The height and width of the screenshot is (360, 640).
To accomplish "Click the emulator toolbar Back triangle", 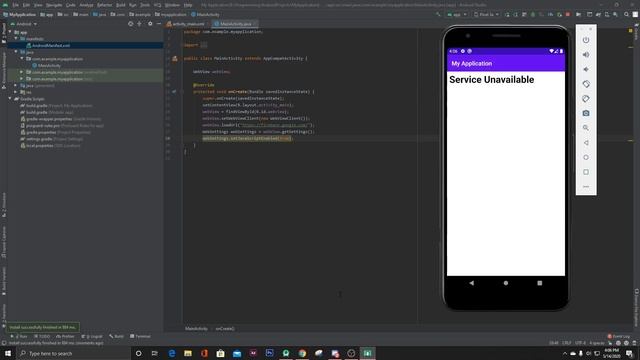I will pos(586,143).
